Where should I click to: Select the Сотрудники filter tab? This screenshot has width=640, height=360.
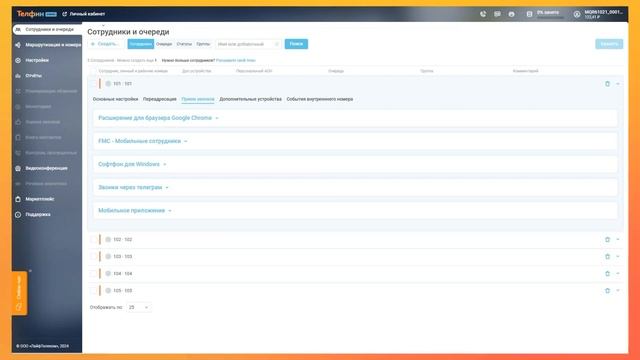point(141,44)
